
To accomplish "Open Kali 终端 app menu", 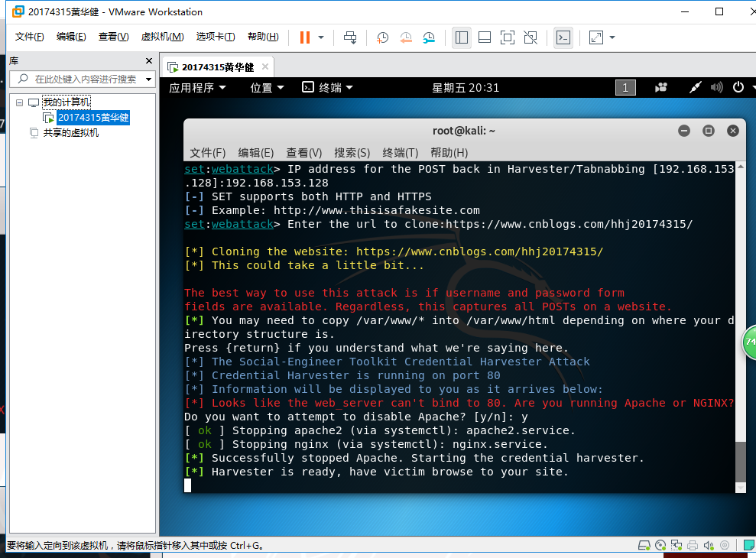I will tap(327, 87).
